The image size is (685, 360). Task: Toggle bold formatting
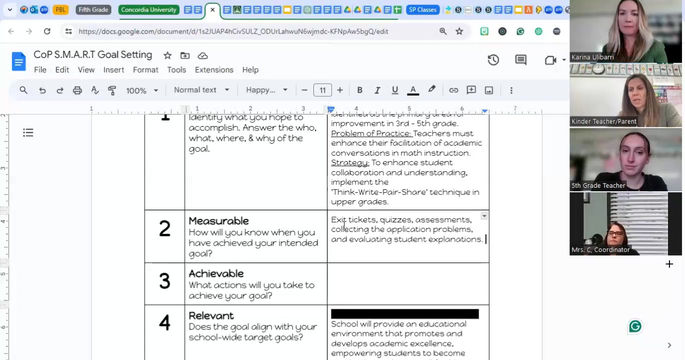pyautogui.click(x=360, y=90)
